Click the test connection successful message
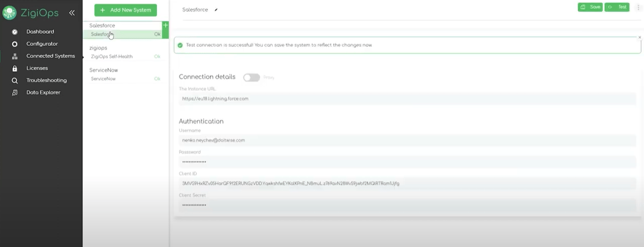This screenshot has height=247, width=644. pyautogui.click(x=279, y=45)
